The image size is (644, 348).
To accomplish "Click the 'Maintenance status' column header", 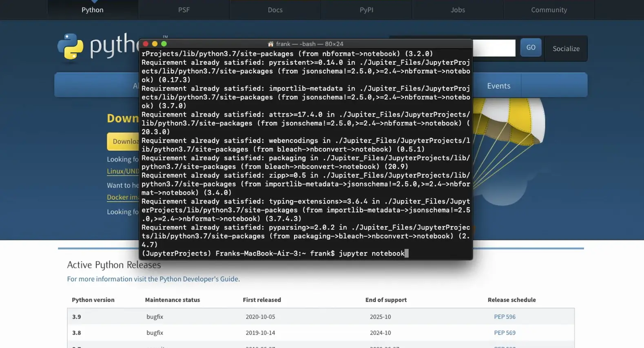I will click(173, 300).
